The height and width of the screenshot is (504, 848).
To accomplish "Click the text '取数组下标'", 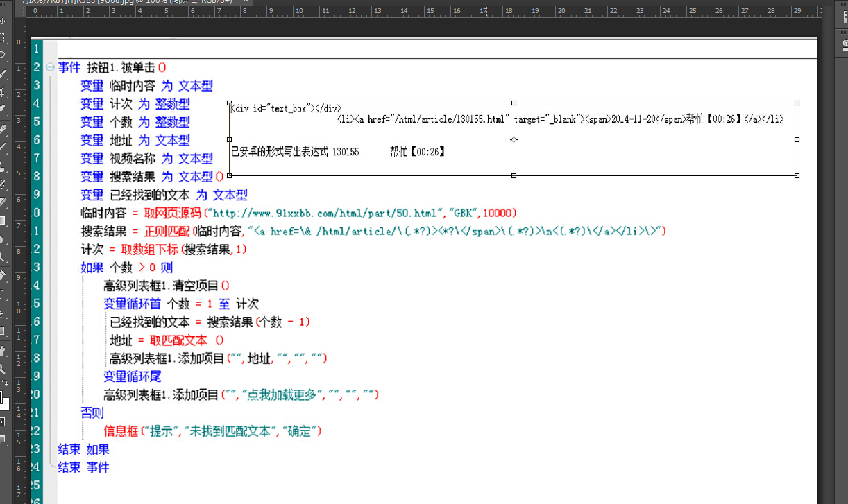I will click(x=149, y=249).
